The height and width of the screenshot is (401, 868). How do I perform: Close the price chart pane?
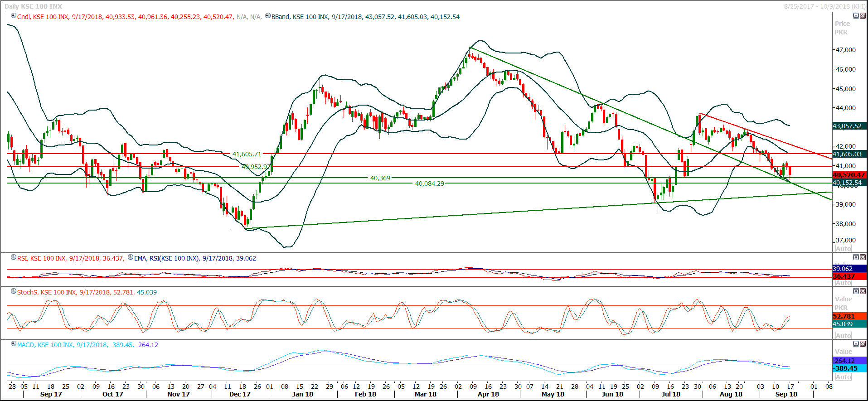coord(863,15)
